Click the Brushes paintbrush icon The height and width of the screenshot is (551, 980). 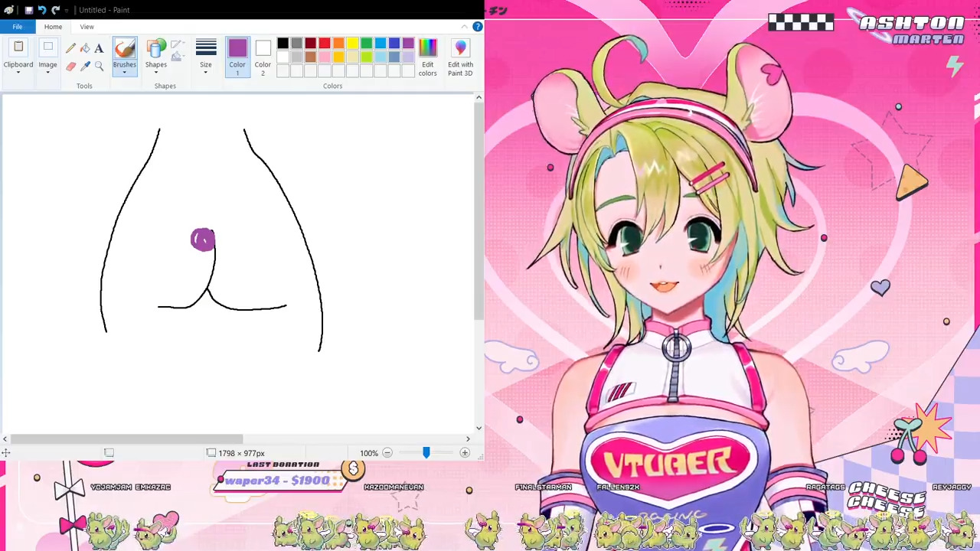pyautogui.click(x=124, y=49)
